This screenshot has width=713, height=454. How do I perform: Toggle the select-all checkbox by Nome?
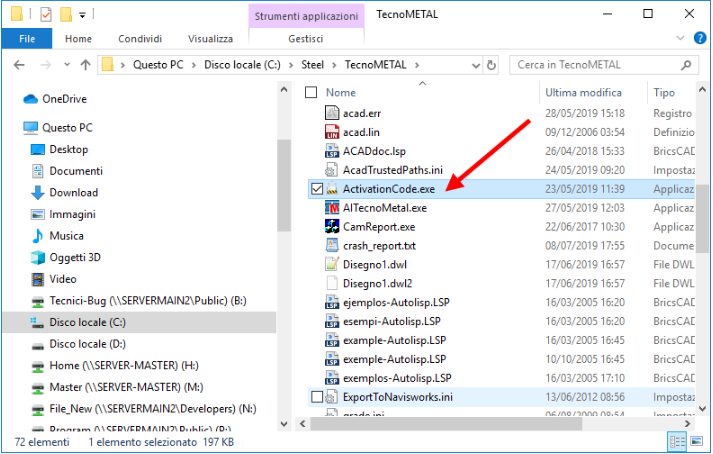click(311, 92)
